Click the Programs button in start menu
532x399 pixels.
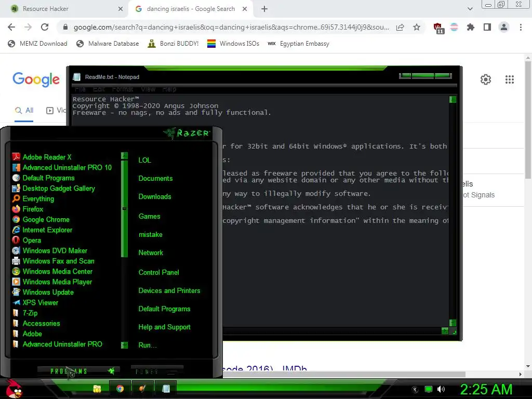click(x=78, y=371)
